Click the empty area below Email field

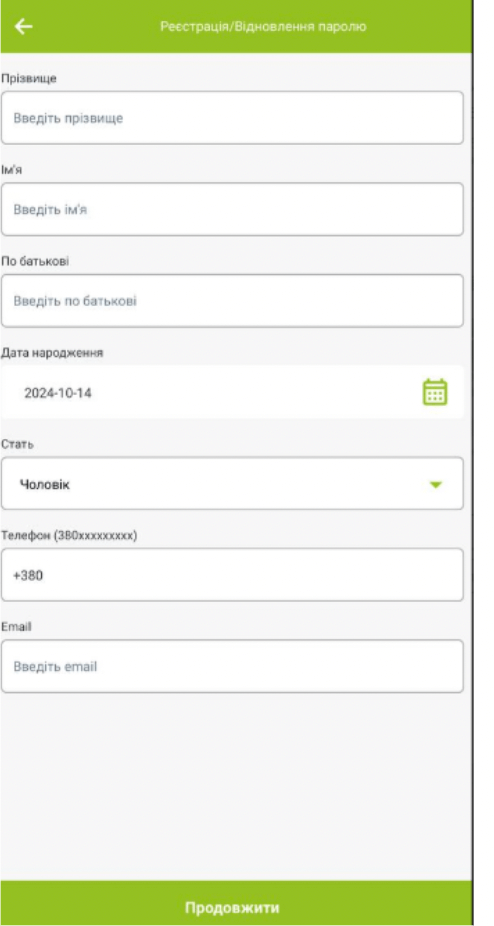point(236,785)
